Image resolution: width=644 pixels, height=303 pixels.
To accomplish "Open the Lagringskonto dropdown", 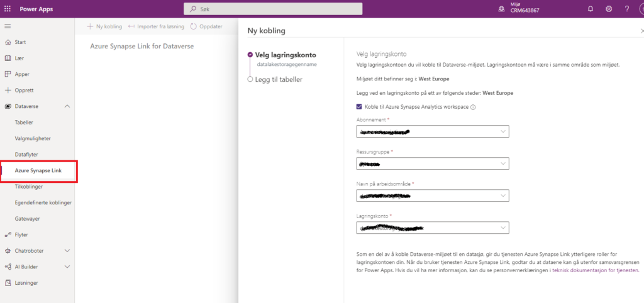I will [x=433, y=228].
